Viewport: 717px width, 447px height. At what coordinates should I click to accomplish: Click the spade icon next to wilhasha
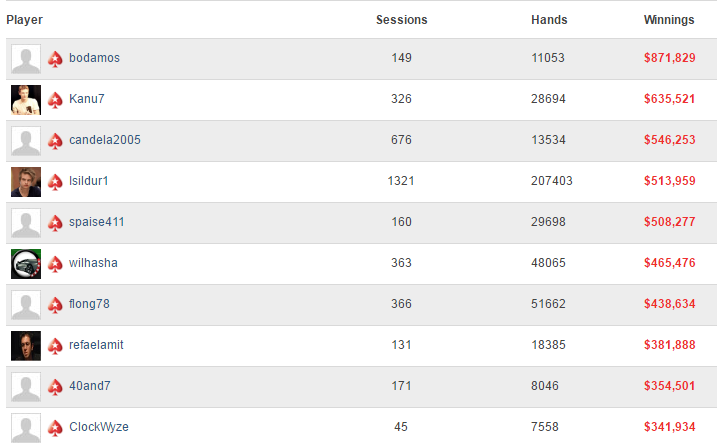click(x=55, y=264)
